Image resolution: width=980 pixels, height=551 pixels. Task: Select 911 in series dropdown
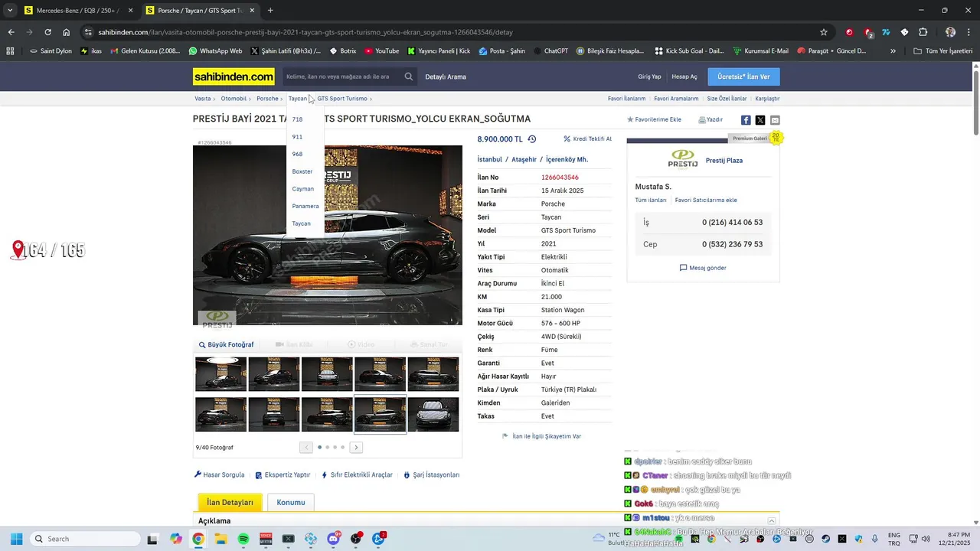click(x=297, y=137)
